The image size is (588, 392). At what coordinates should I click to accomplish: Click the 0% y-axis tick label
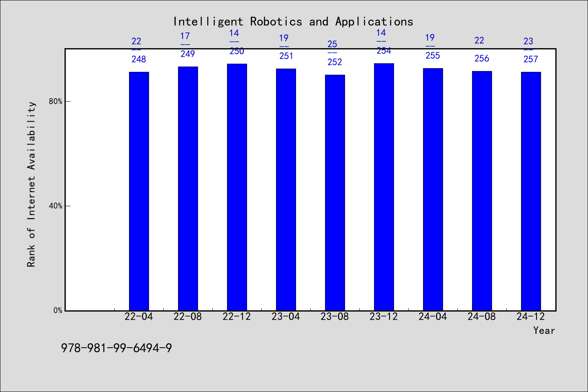click(58, 310)
